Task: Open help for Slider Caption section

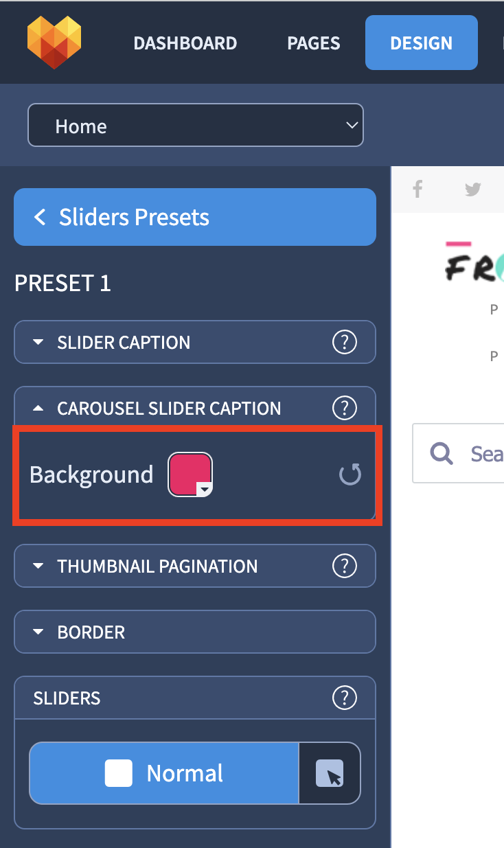Action: [344, 342]
